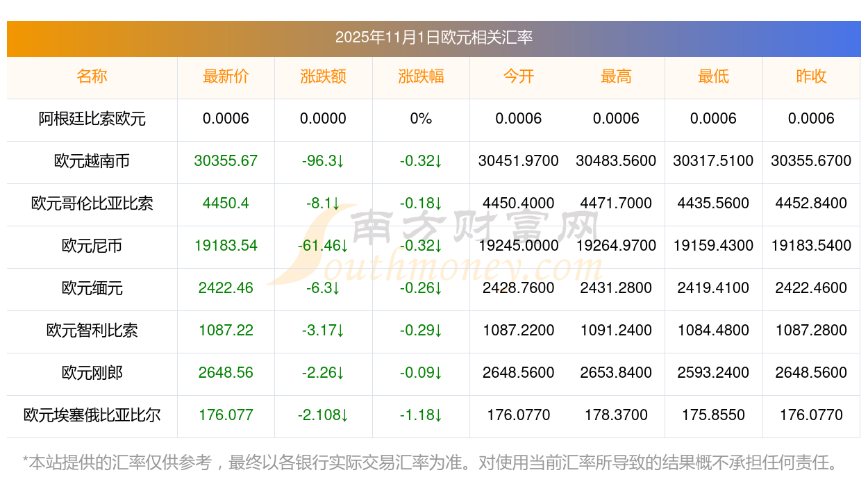Click the 昨收 column header
Image resolution: width=868 pixels, height=484 pixels.
(x=811, y=76)
